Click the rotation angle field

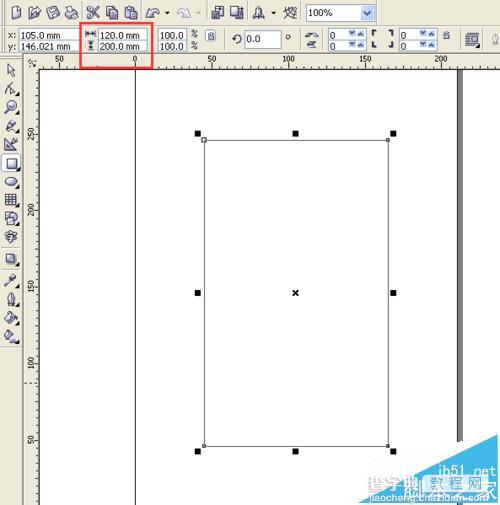pyautogui.click(x=263, y=39)
